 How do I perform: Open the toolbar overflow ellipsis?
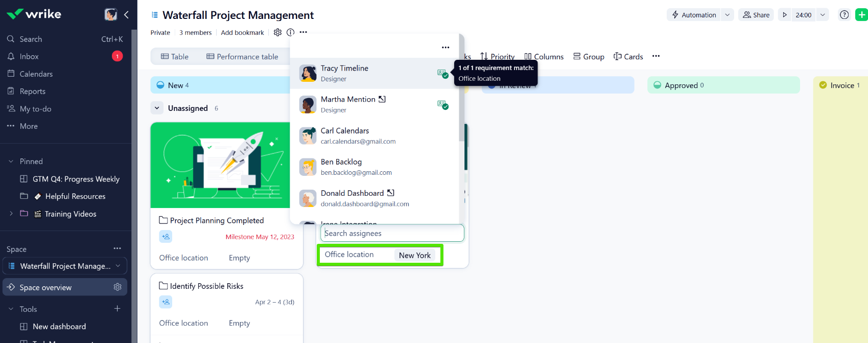656,56
